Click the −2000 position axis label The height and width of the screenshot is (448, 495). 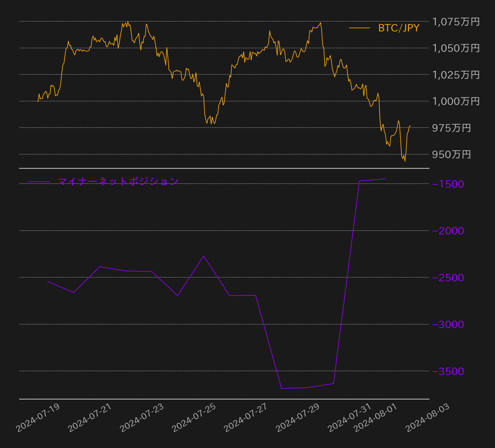coord(448,231)
